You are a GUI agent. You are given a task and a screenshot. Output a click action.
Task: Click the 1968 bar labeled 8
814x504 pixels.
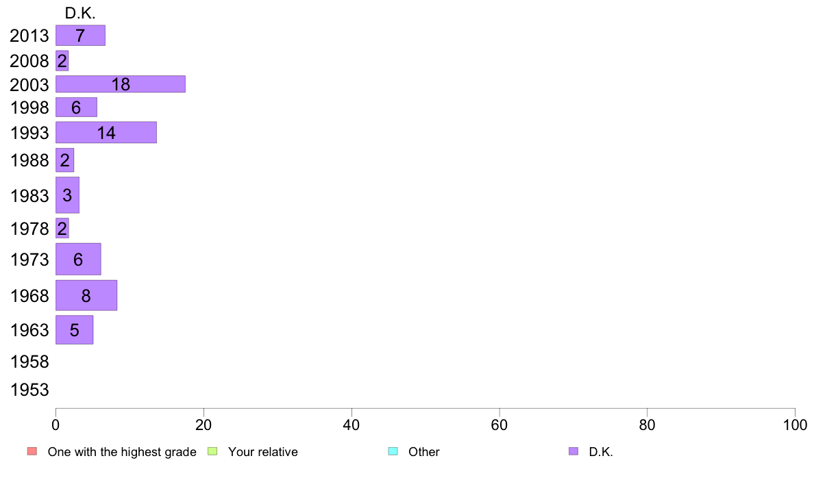[x=87, y=295]
